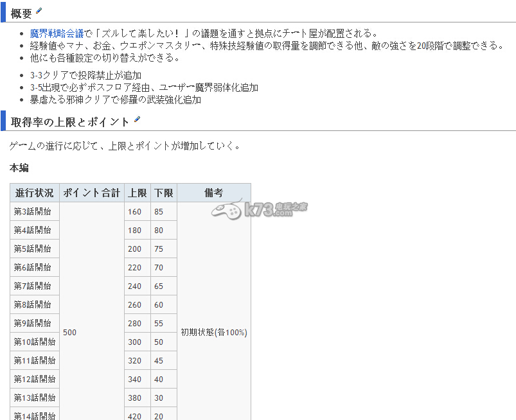Click the 第14話開始 row label
Screen dimensions: 516x420
click(35, 415)
